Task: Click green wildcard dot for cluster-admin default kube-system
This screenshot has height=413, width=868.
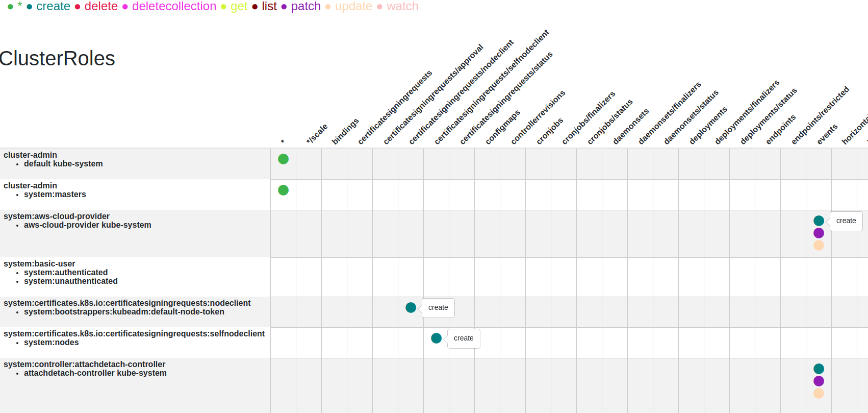Action: pyautogui.click(x=284, y=159)
